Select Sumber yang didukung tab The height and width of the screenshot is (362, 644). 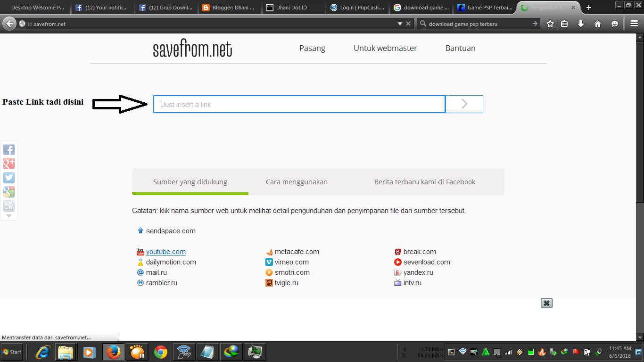point(190,182)
